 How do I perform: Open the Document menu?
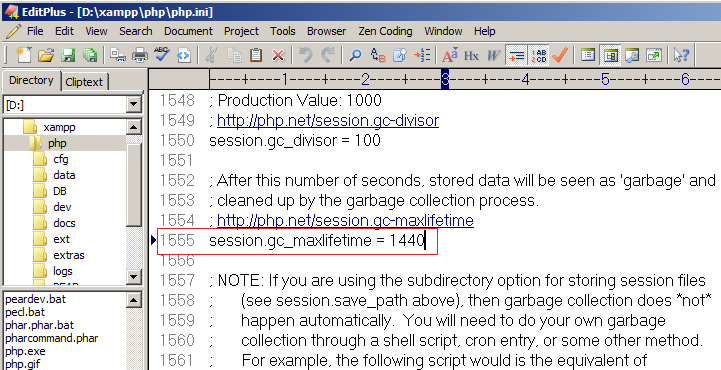click(x=189, y=31)
